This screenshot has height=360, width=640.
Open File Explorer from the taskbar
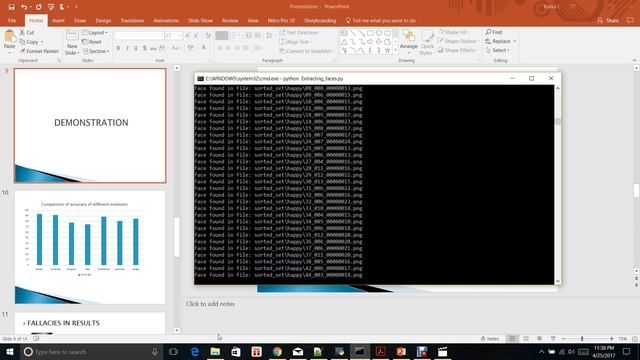(x=215, y=351)
